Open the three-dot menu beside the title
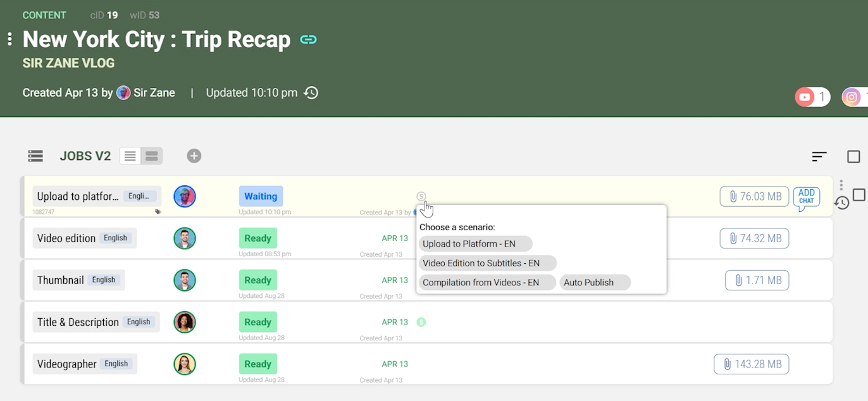The width and height of the screenshot is (868, 401). (9, 39)
